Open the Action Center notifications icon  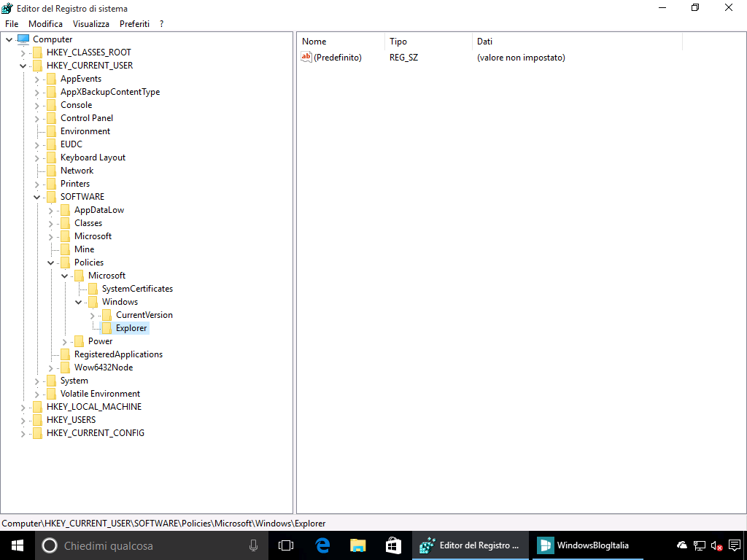(735, 545)
